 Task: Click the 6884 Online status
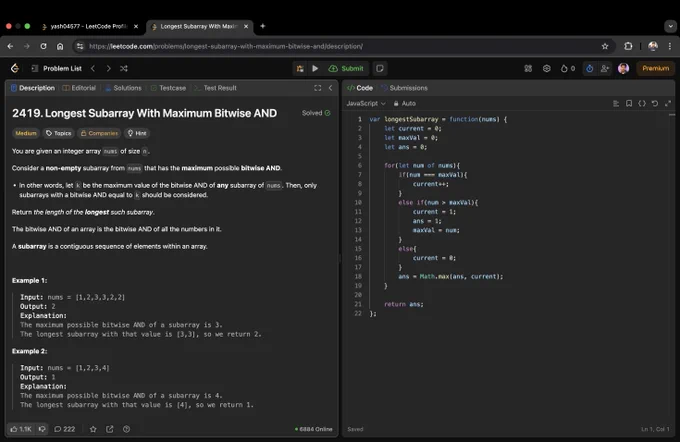[314, 429]
